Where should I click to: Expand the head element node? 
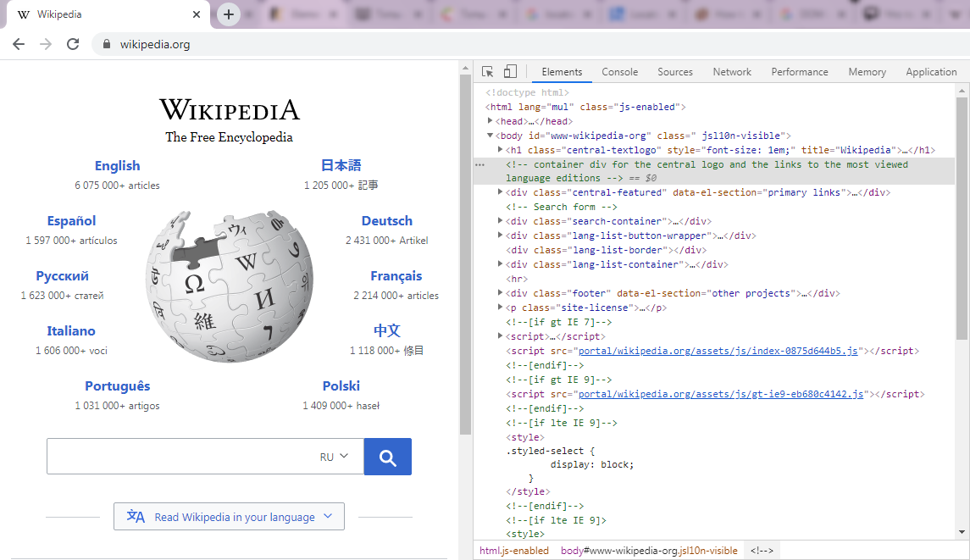pos(491,121)
